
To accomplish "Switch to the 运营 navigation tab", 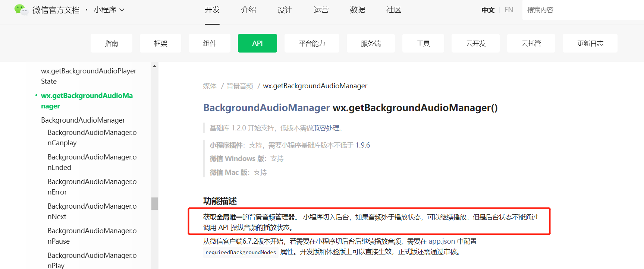I will [321, 10].
